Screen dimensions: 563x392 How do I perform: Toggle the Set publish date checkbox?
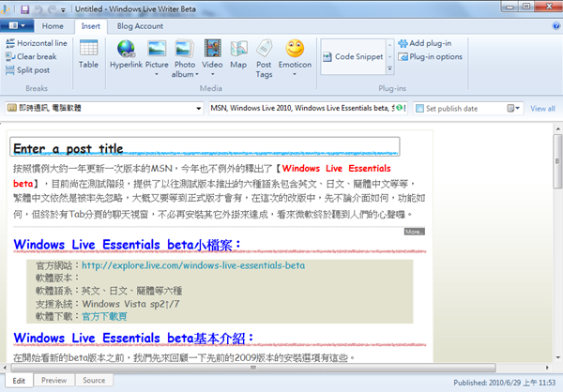420,109
